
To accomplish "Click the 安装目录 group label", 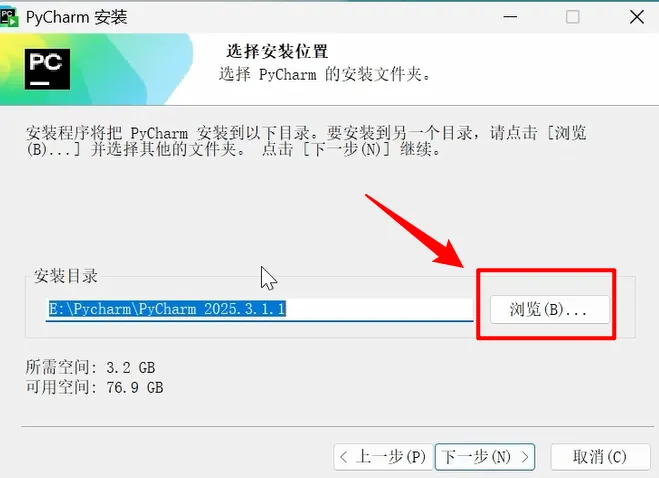I will (66, 276).
